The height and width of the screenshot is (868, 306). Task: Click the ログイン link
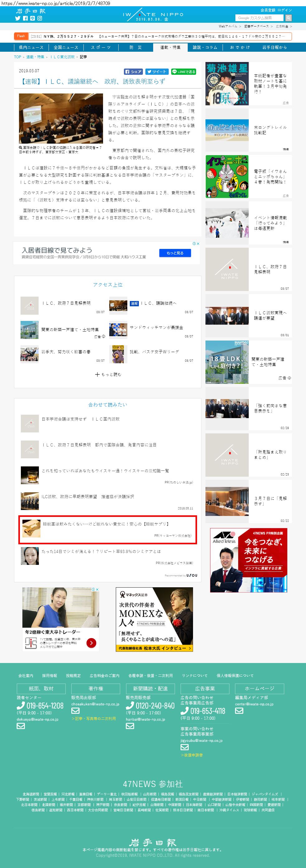[x=285, y=10]
